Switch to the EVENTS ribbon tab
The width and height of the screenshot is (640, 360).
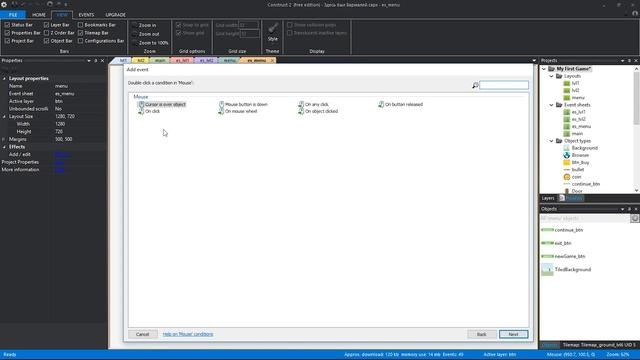tap(86, 15)
